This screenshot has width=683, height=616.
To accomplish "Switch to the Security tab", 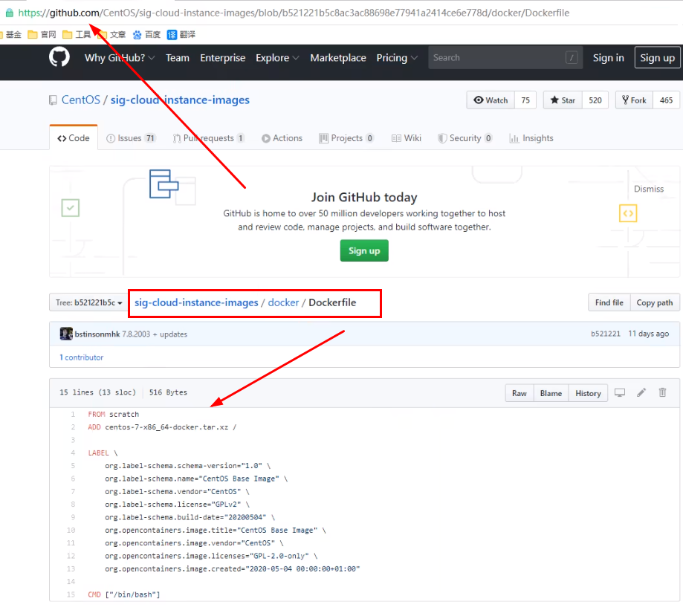I will point(464,138).
